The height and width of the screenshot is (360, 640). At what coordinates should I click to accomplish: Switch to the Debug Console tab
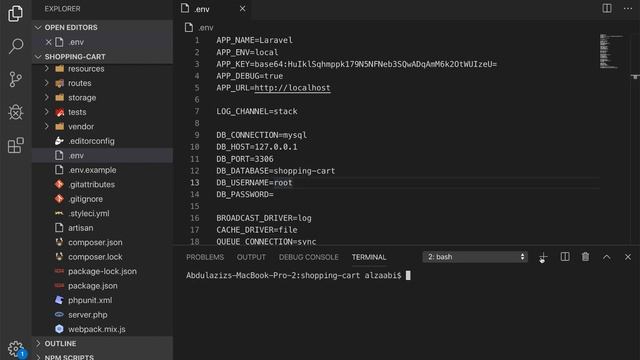(309, 257)
